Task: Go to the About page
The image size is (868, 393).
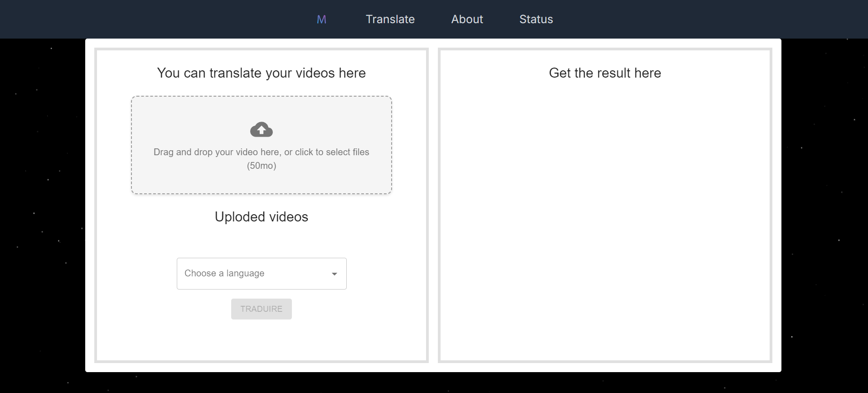Action: tap(467, 20)
